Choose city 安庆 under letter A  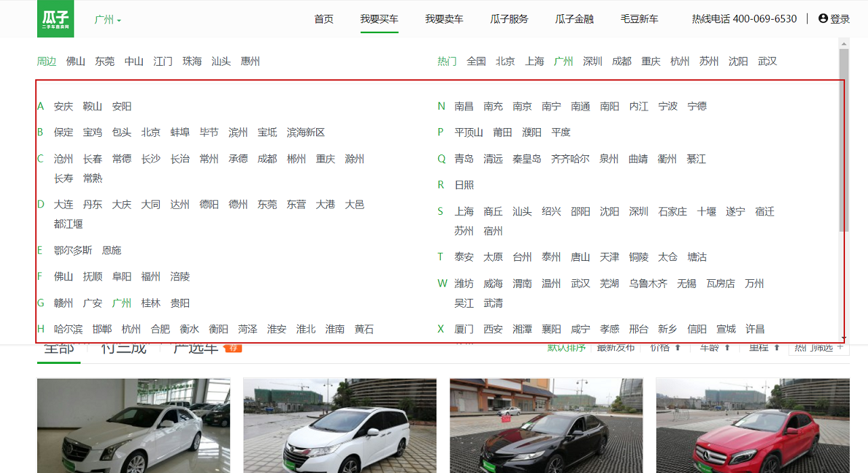coord(64,106)
